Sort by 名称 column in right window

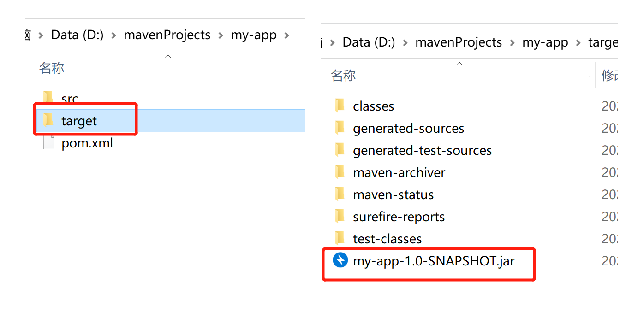tap(343, 76)
